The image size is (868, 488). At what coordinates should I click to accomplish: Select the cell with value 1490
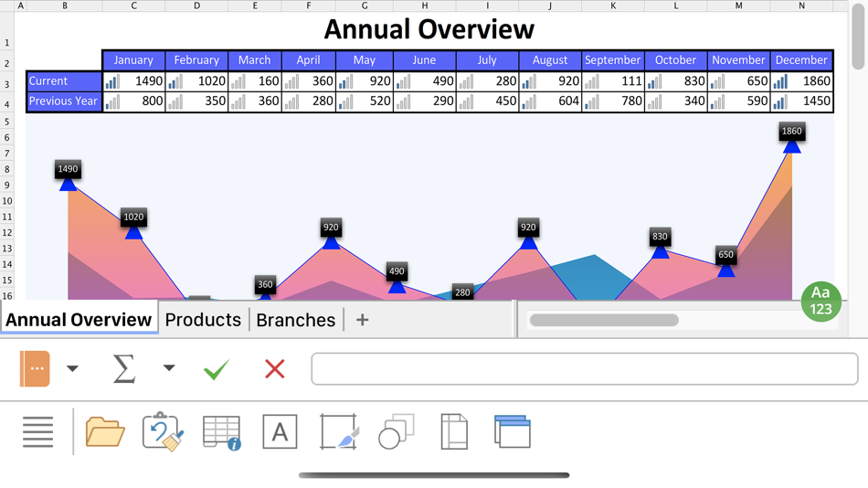click(x=133, y=80)
